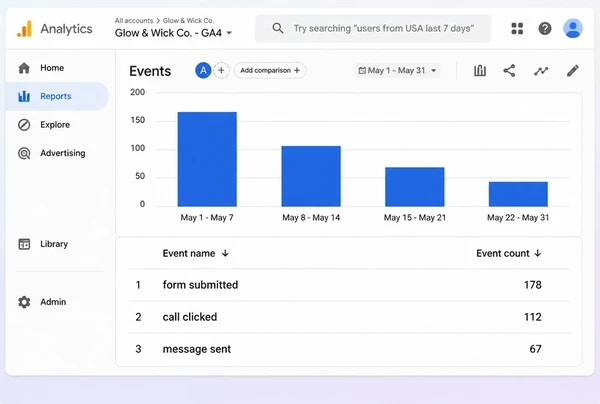The height and width of the screenshot is (404, 600).
Task: Open the Google apps grid icon
Action: (517, 28)
